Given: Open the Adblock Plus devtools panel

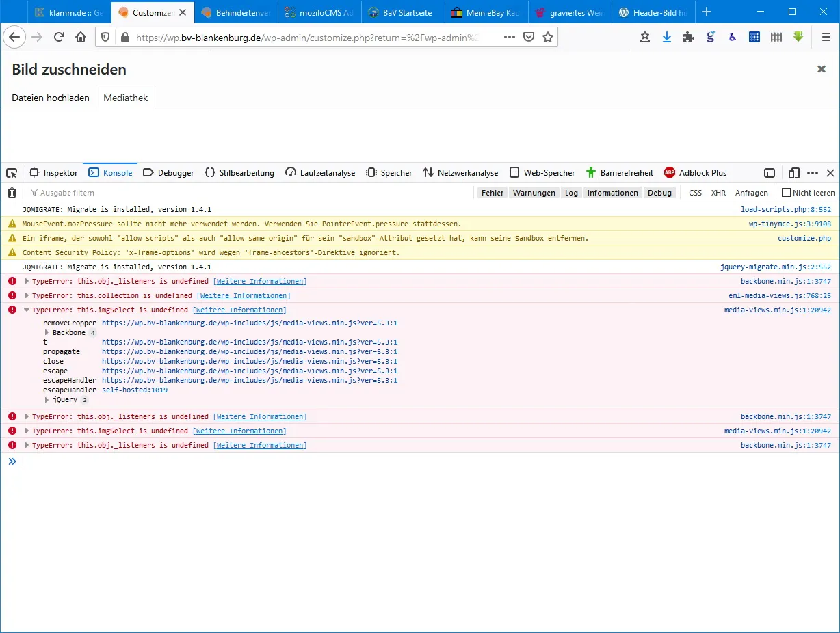Looking at the screenshot, I should pyautogui.click(x=695, y=173).
